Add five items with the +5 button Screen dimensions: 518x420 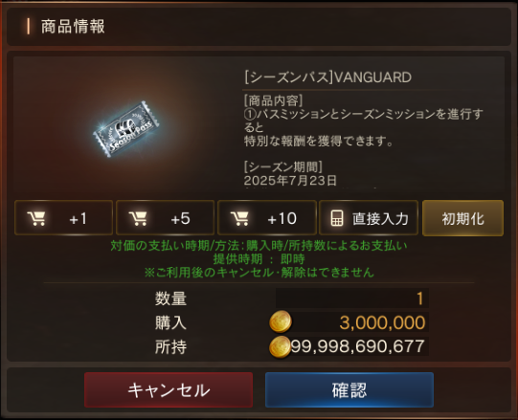[166, 218]
